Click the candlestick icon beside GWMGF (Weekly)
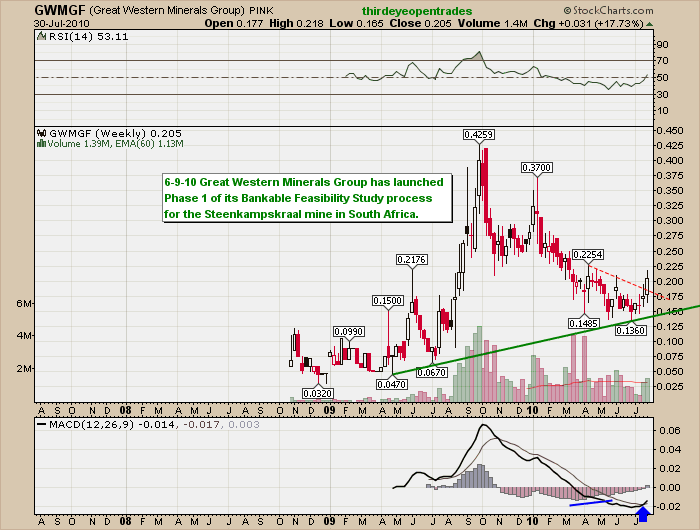Viewport: 700px width, 530px height. click(x=42, y=133)
